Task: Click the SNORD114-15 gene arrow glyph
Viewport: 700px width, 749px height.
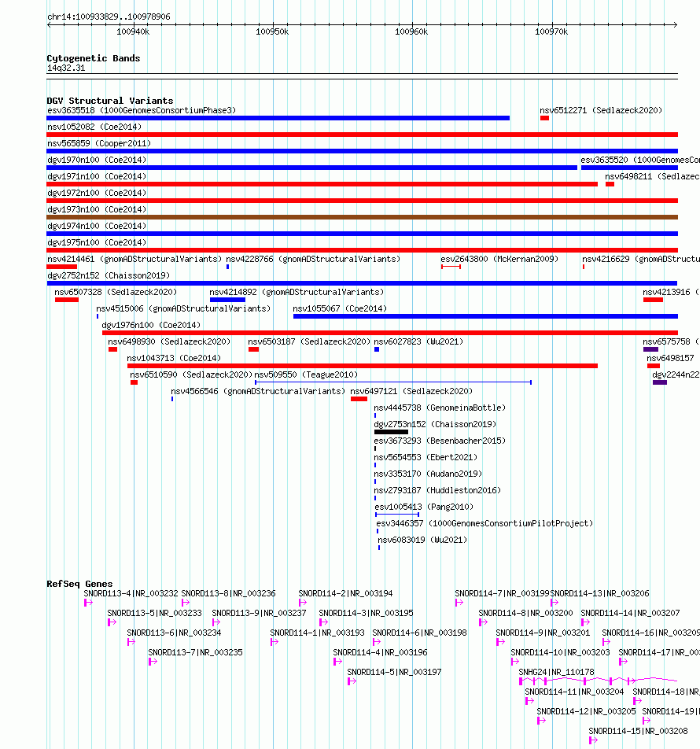Action: click(x=594, y=740)
